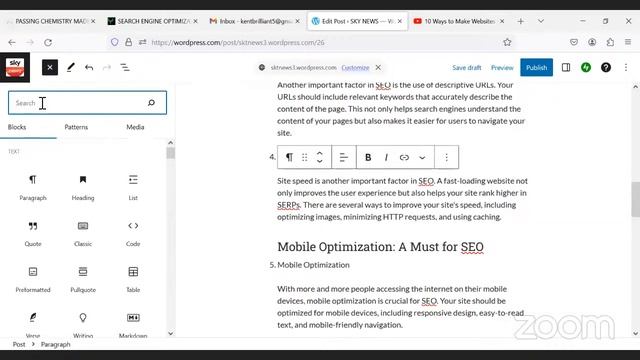Image resolution: width=640 pixels, height=360 pixels.
Task: Click the paragraph block type icon in toolbar
Action: [x=289, y=157]
